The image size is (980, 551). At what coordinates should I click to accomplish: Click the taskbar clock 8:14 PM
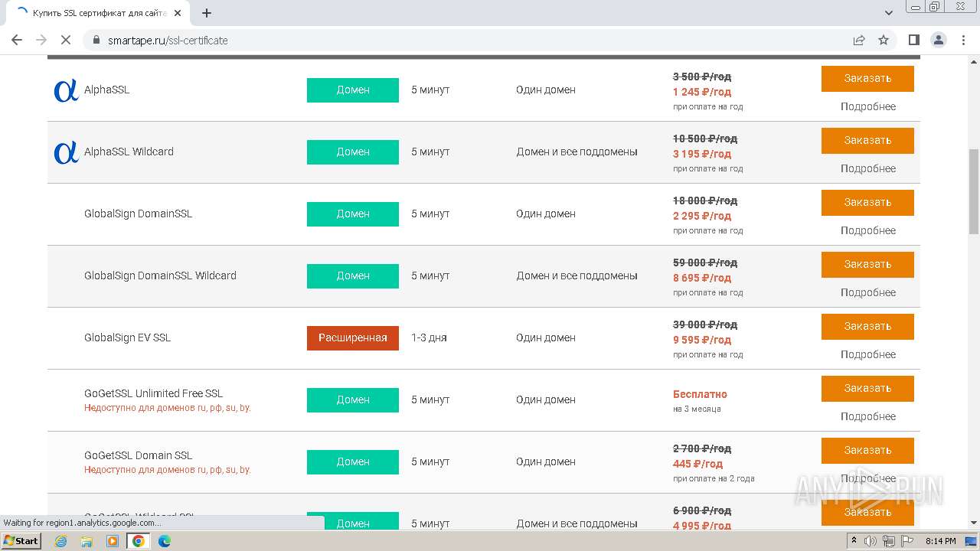click(940, 541)
